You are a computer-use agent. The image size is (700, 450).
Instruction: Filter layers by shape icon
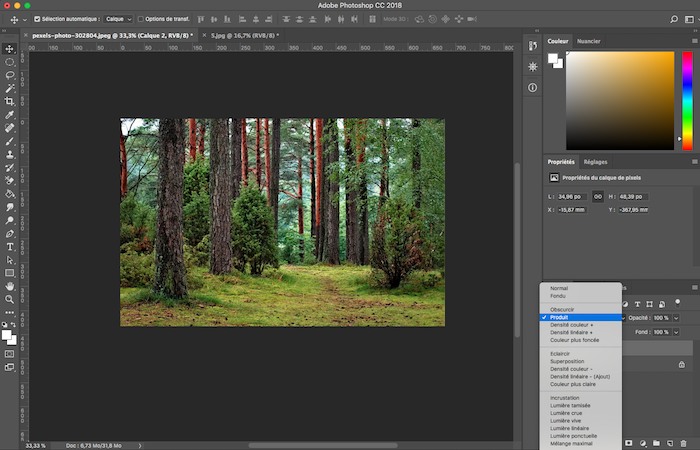pyautogui.click(x=650, y=304)
